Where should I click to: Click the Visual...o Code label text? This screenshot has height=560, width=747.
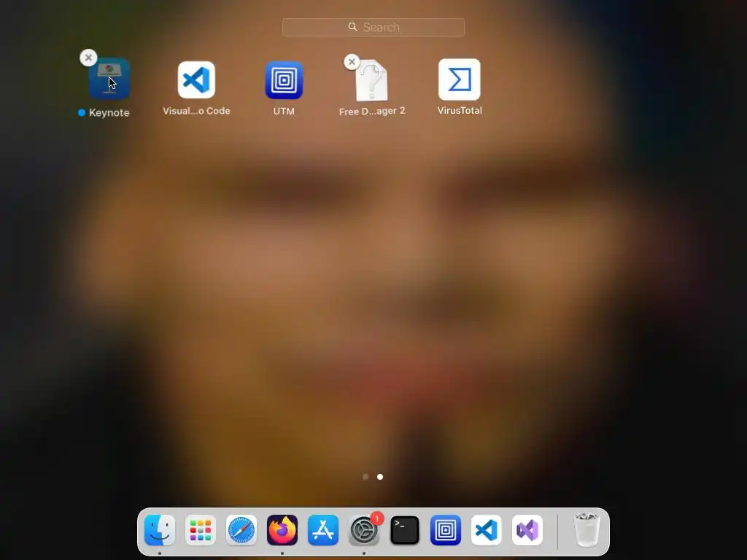tap(196, 111)
